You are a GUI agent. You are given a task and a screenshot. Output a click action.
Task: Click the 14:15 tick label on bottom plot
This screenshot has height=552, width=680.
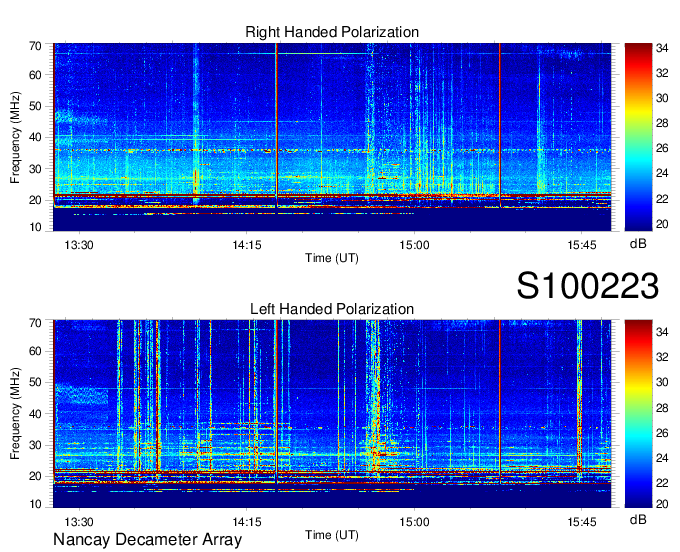coord(247,522)
